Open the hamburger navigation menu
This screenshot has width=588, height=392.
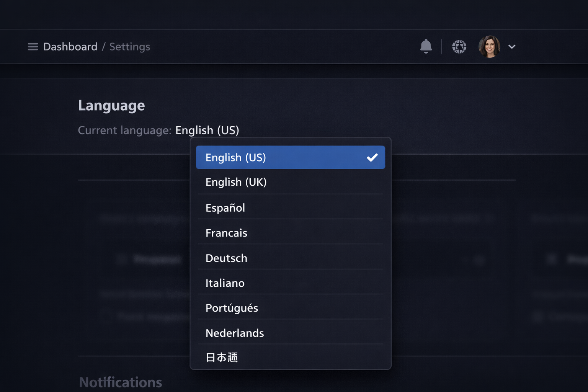[x=33, y=47]
